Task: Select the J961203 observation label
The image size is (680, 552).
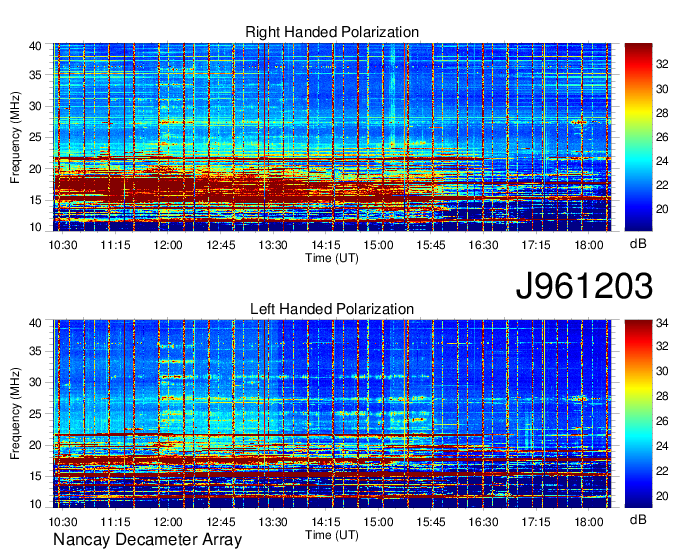Action: [584, 285]
